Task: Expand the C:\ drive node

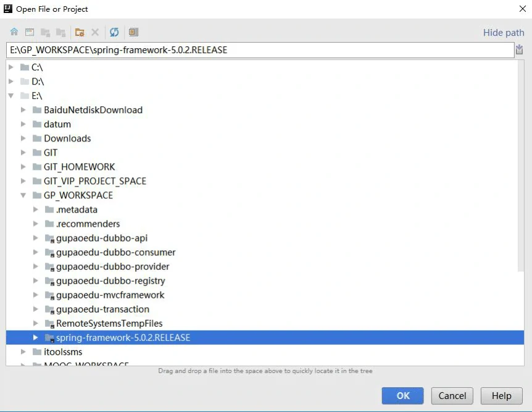Action: pos(11,67)
